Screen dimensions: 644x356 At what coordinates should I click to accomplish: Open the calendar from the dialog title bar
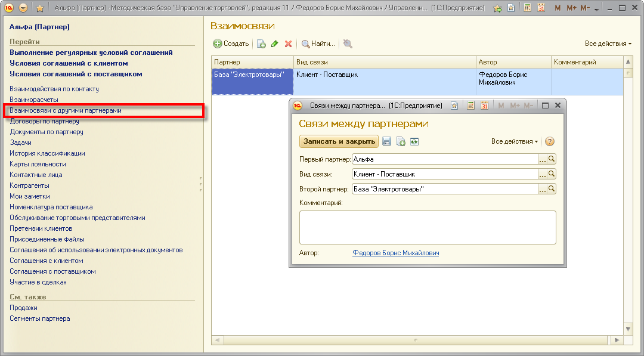coord(485,106)
